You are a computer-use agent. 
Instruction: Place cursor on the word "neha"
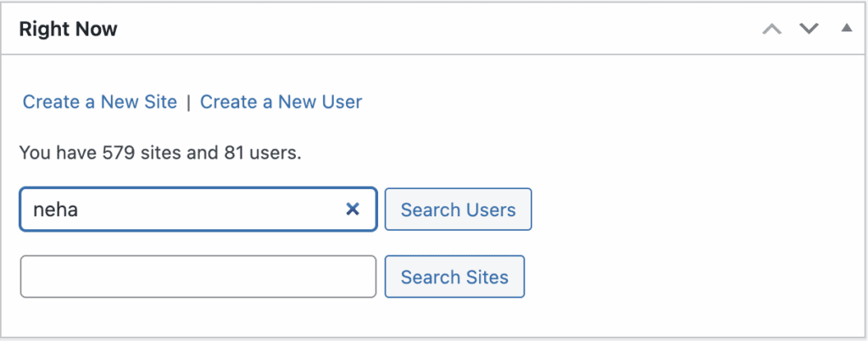tap(55, 210)
